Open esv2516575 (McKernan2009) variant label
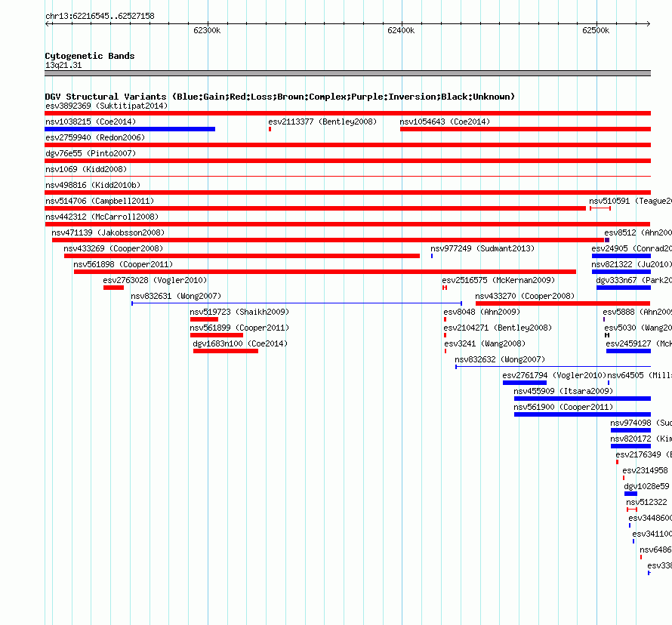This screenshot has width=672, height=625. tap(498, 280)
